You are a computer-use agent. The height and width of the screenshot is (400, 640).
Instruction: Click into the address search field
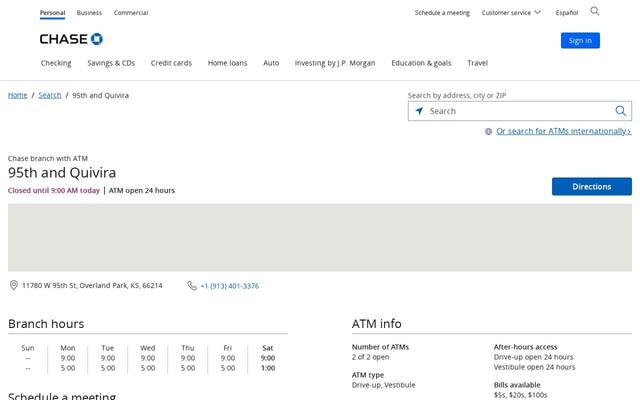[x=520, y=111]
